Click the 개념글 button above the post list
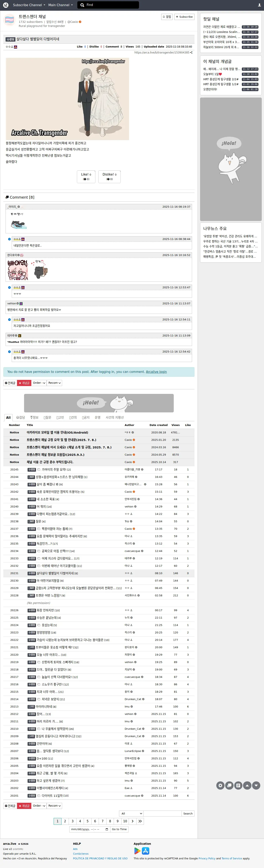Viewport: 264px width, 868px height. [x=24, y=383]
